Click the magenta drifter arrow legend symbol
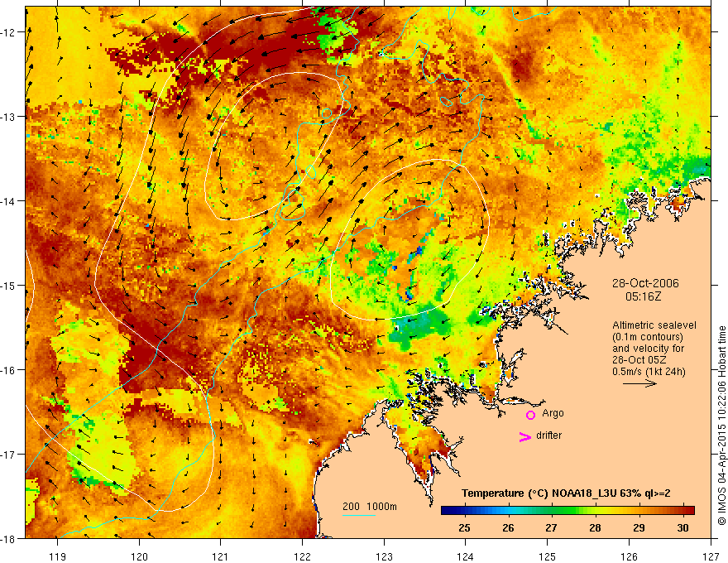 point(525,436)
